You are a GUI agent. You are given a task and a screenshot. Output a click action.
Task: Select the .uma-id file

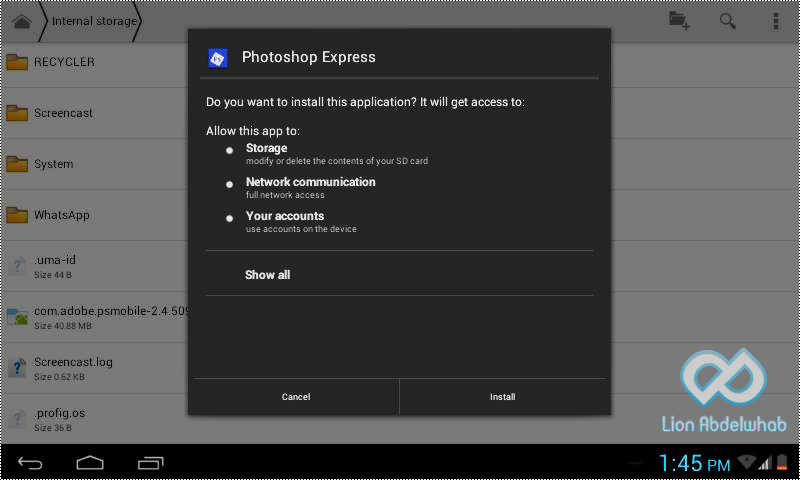point(94,266)
